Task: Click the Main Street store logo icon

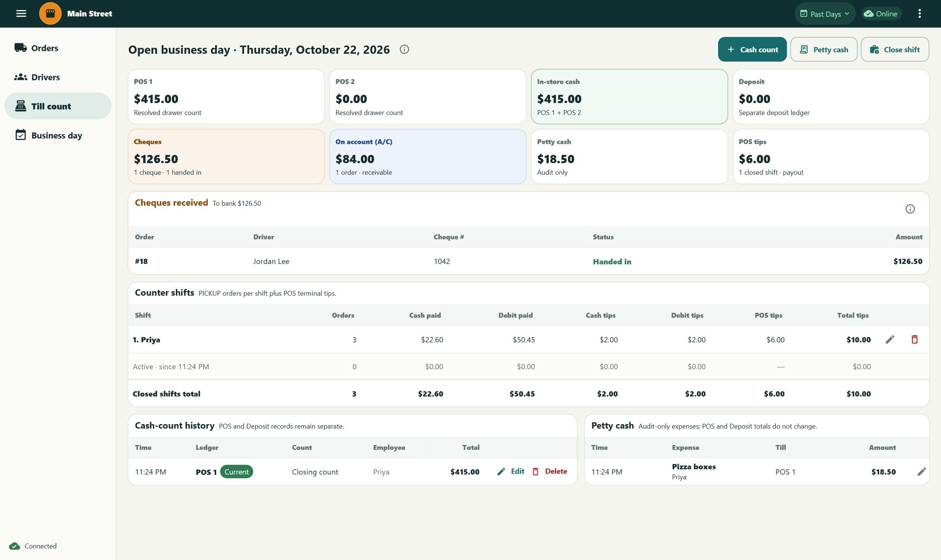Action: (50, 13)
